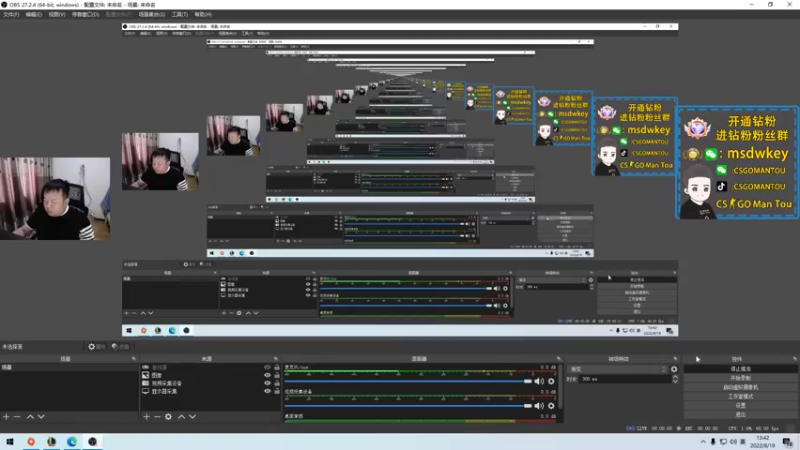Show hidden system tray icons chevron
The image size is (800, 450).
(x=703, y=442)
